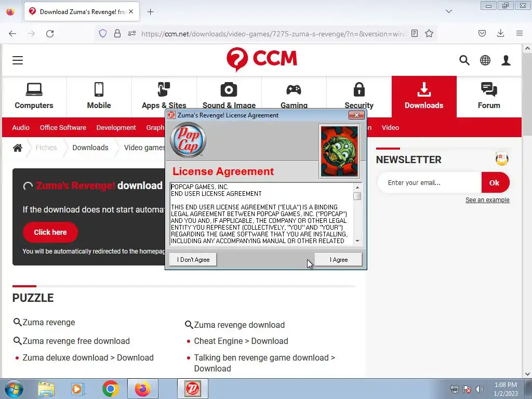Select the Downloads section tab
This screenshot has height=399, width=532.
click(x=424, y=96)
